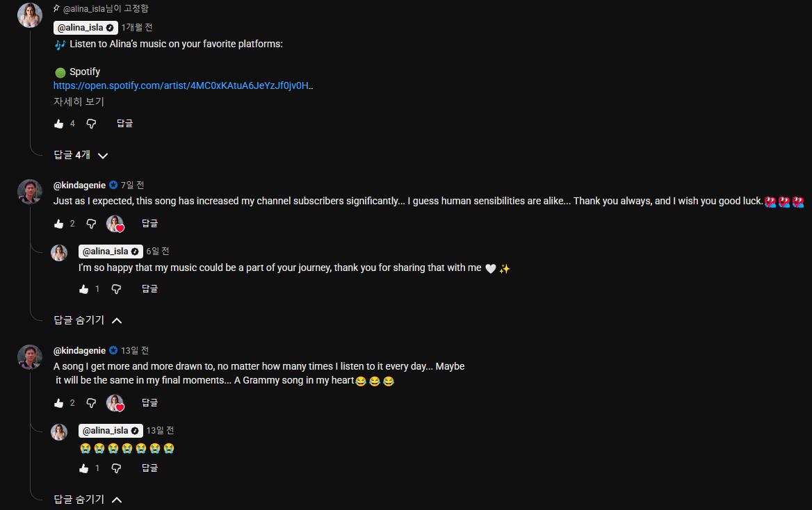
Task: Click creator heart on Grammy song comment
Action: pos(115,403)
